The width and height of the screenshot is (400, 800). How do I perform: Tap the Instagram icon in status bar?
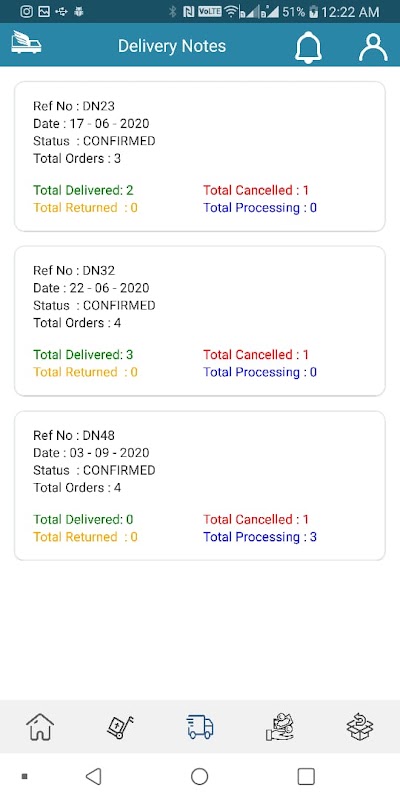point(27,11)
